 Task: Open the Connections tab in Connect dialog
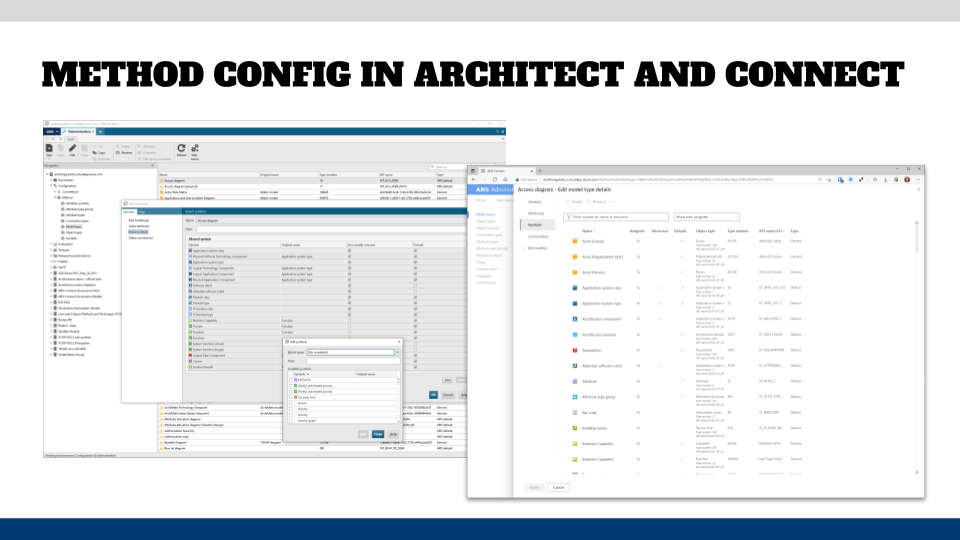tap(538, 236)
